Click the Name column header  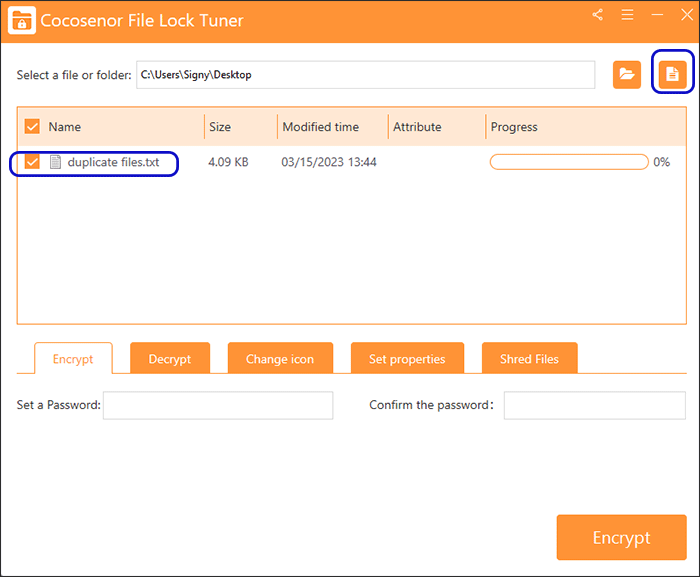click(65, 127)
